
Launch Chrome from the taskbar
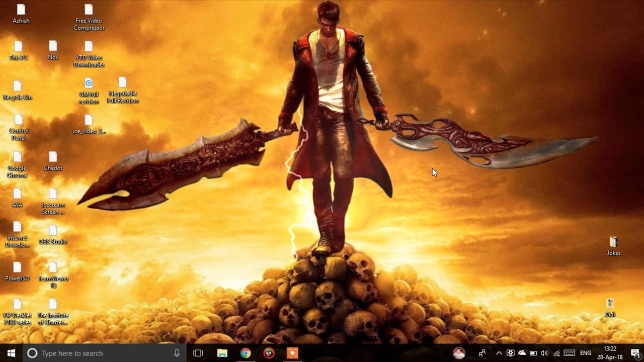[x=246, y=353]
